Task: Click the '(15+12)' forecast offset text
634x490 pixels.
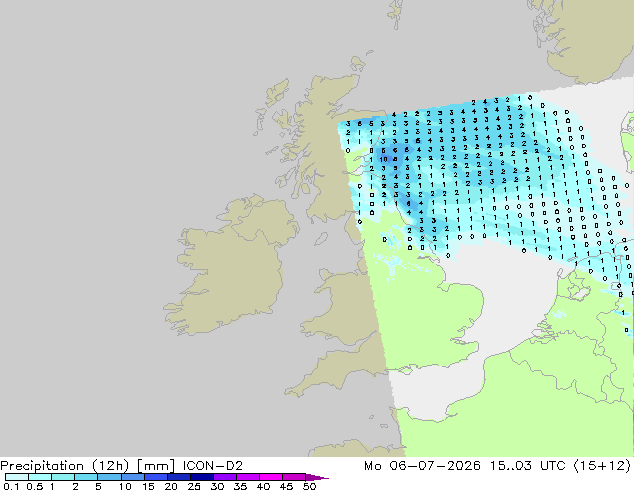Action: tap(602, 466)
